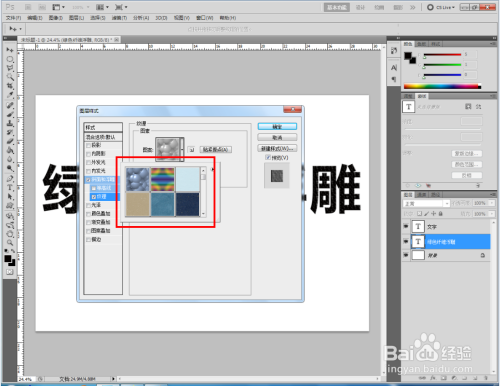
Task: Select the Eraser tool
Action: click(10, 141)
